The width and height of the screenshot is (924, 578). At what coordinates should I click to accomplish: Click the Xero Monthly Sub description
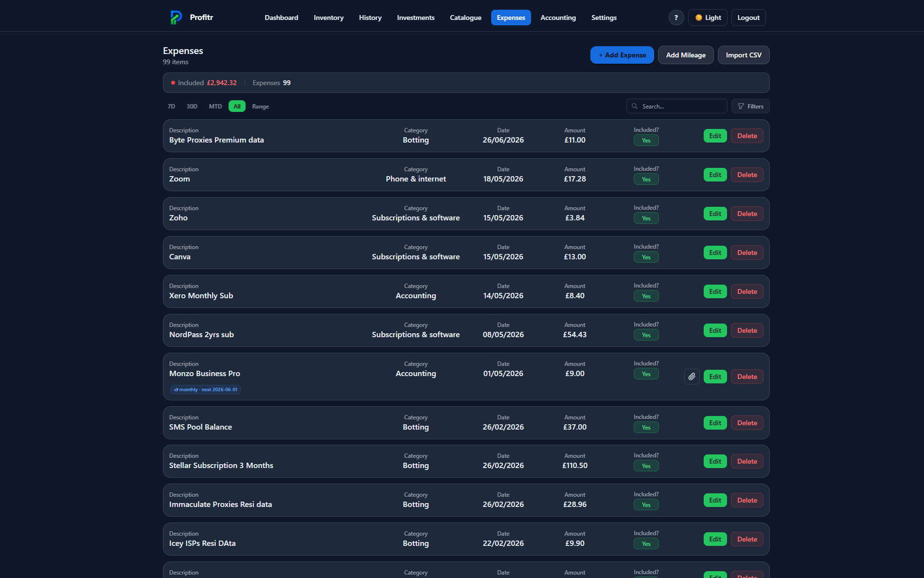pos(201,296)
